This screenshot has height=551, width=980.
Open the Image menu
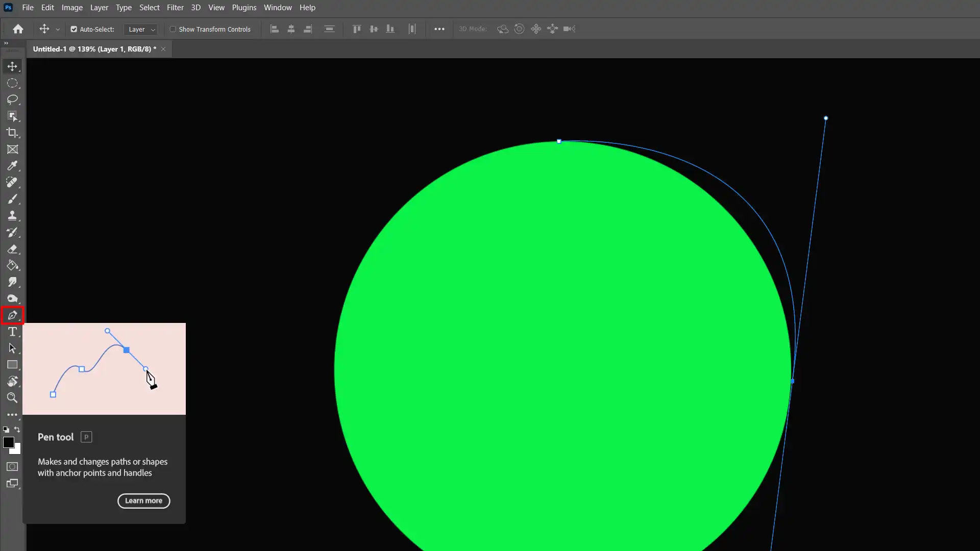click(x=72, y=8)
